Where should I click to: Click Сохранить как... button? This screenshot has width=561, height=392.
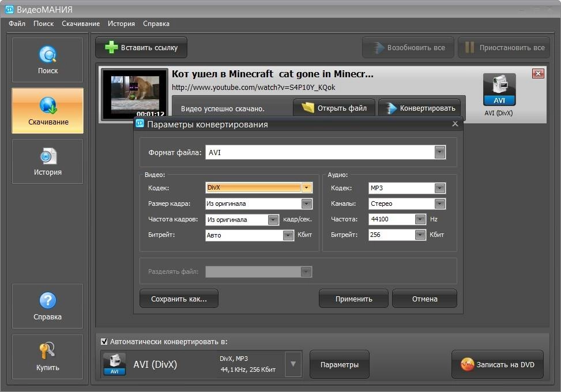tap(179, 299)
